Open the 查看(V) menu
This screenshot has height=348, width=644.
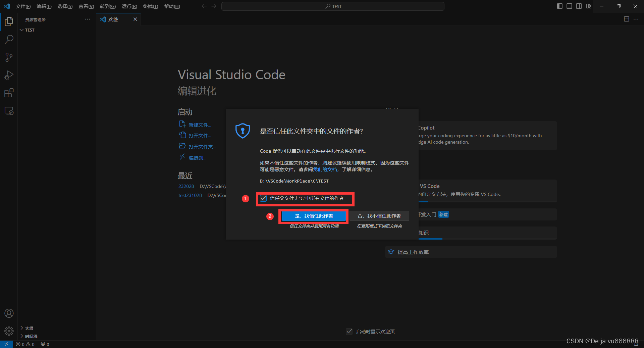click(86, 6)
